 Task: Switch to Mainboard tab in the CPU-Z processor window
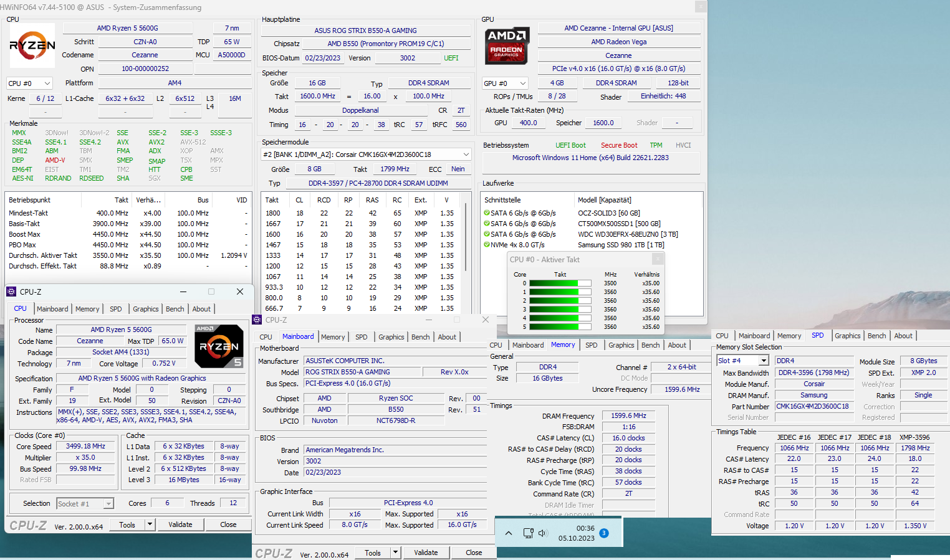[x=52, y=309]
